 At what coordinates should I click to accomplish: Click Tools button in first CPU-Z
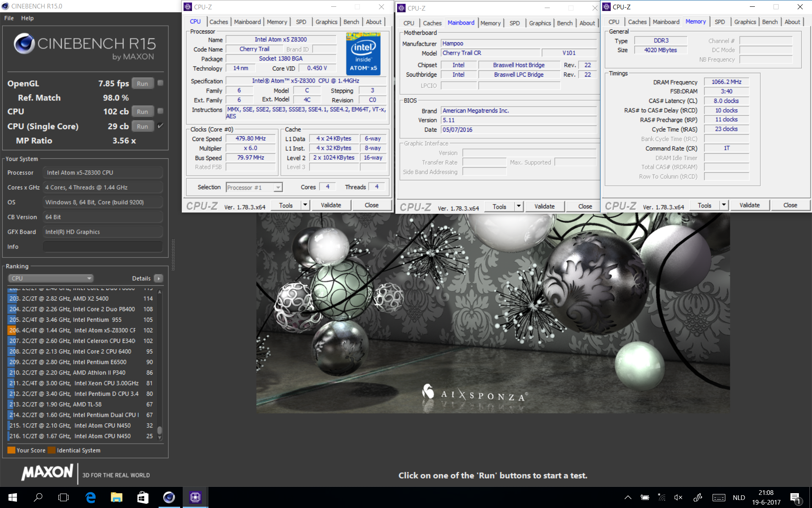point(286,205)
